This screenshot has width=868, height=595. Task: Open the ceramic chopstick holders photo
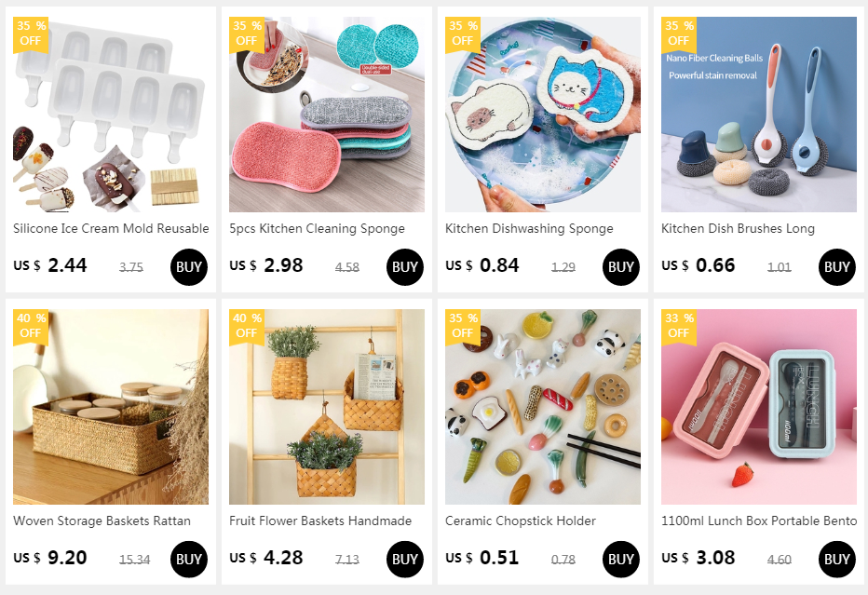(542, 407)
